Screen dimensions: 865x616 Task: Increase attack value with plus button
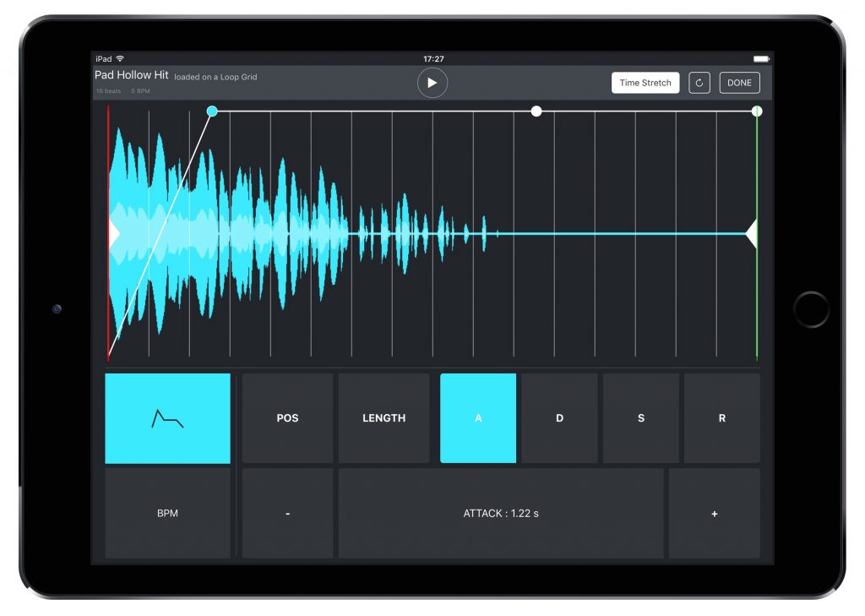pyautogui.click(x=714, y=514)
